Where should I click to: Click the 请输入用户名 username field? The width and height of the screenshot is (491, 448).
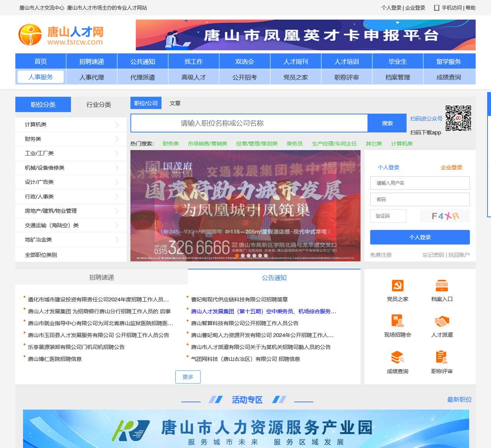point(420,183)
